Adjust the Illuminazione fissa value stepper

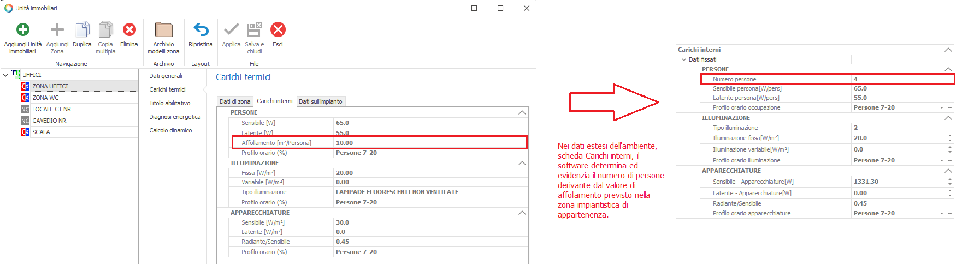coord(949,138)
